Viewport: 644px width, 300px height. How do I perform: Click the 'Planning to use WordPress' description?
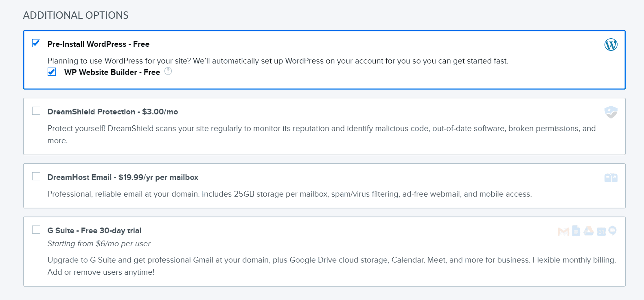(278, 61)
